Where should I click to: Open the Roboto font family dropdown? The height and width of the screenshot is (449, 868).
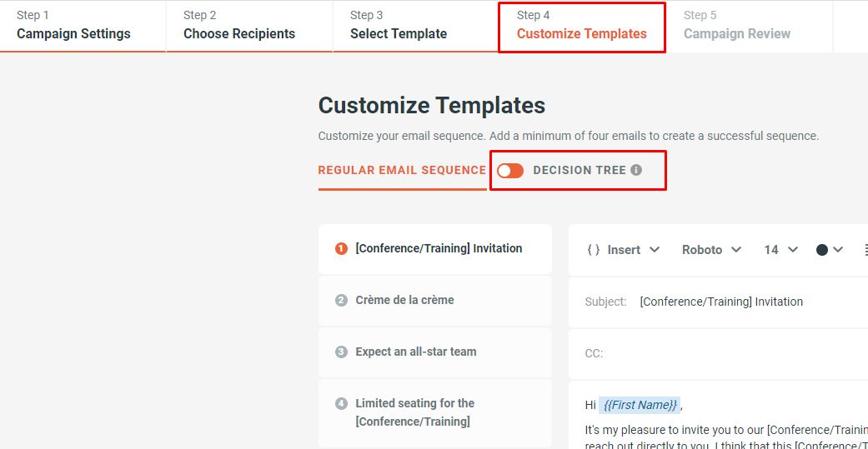pyautogui.click(x=711, y=250)
